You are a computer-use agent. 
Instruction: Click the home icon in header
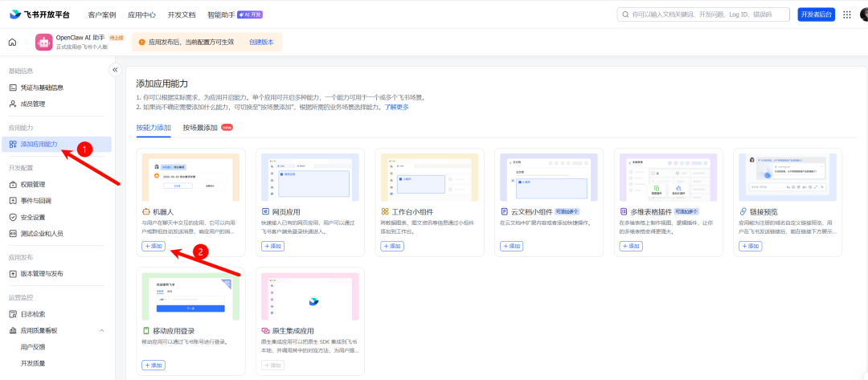(13, 43)
